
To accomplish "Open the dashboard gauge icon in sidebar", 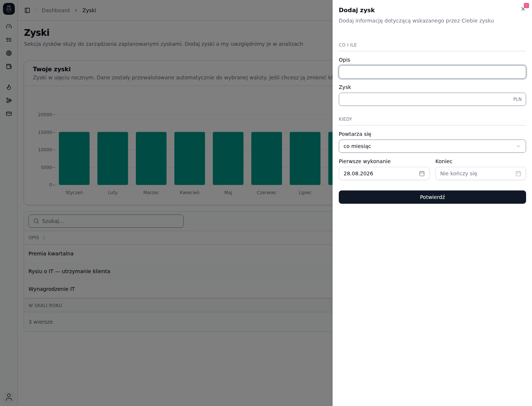I will coord(9,27).
